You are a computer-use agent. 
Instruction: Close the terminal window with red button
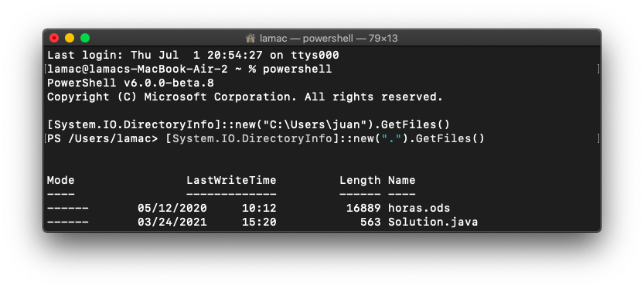tap(54, 38)
